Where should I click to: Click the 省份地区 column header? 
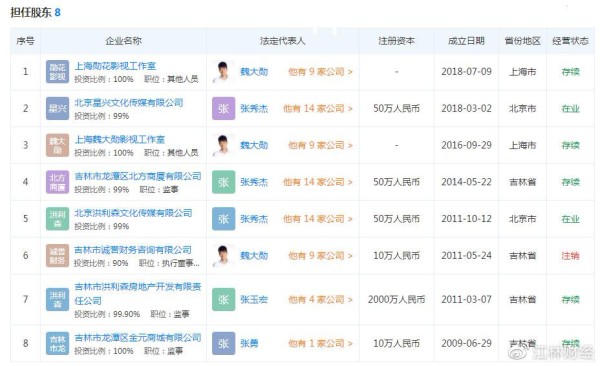tap(522, 41)
